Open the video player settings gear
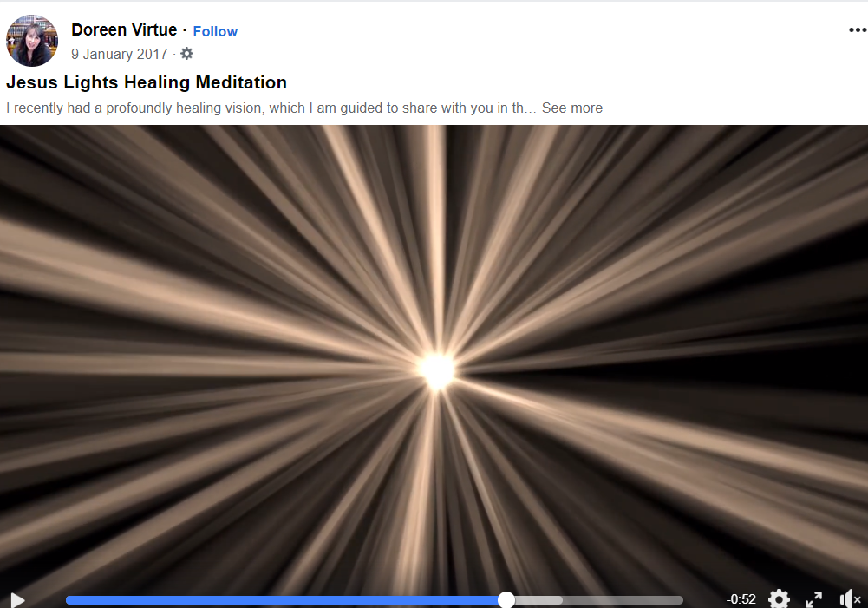The width and height of the screenshot is (868, 608). click(x=779, y=598)
